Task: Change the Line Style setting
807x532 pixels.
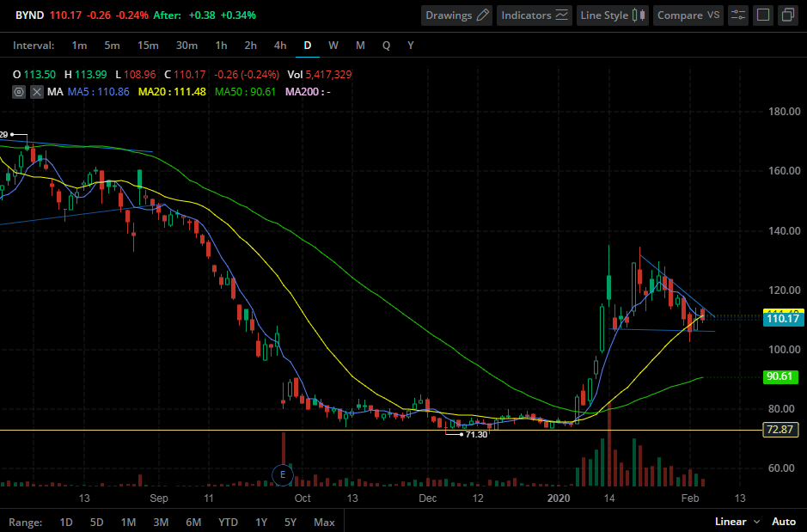Action: pyautogui.click(x=613, y=15)
